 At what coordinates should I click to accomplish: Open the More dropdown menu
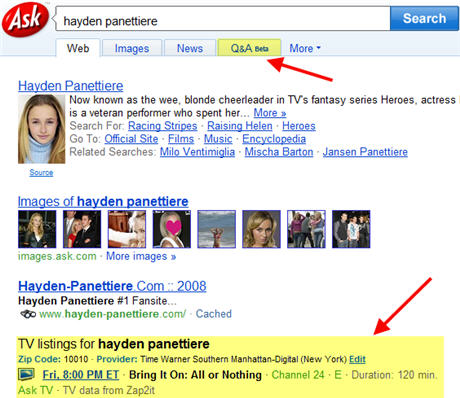coord(305,48)
